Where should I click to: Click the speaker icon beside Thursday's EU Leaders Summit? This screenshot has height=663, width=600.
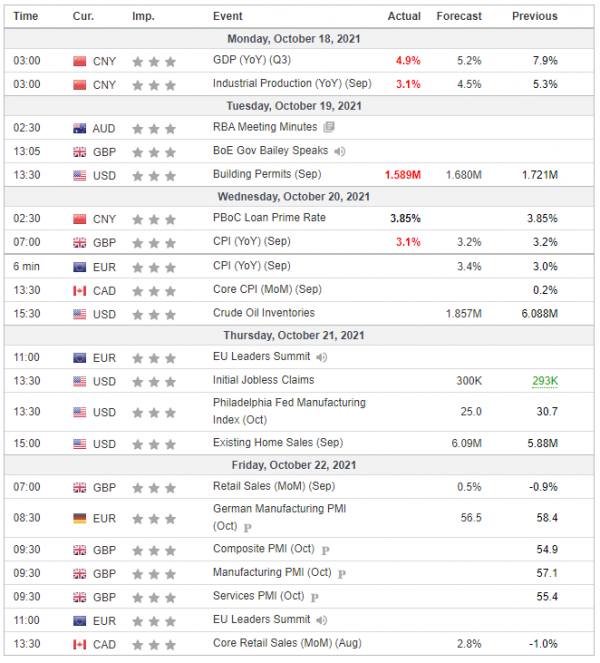[322, 357]
